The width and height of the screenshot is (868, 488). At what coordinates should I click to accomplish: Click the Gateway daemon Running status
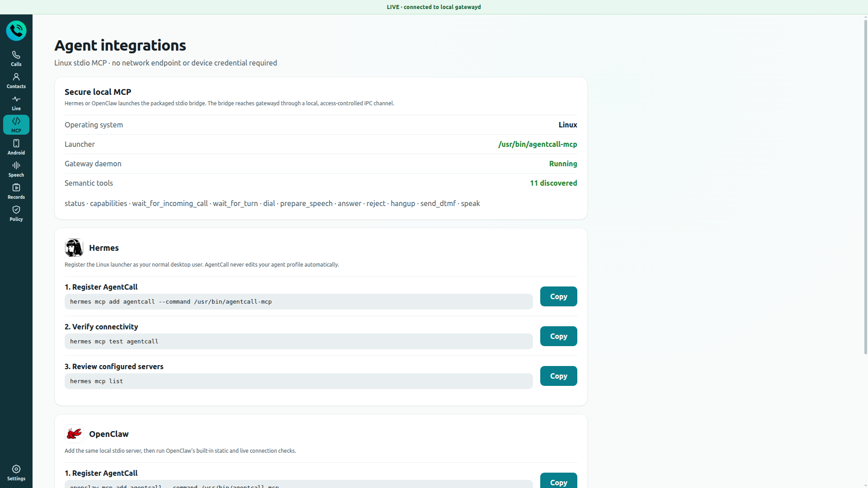[x=563, y=164]
